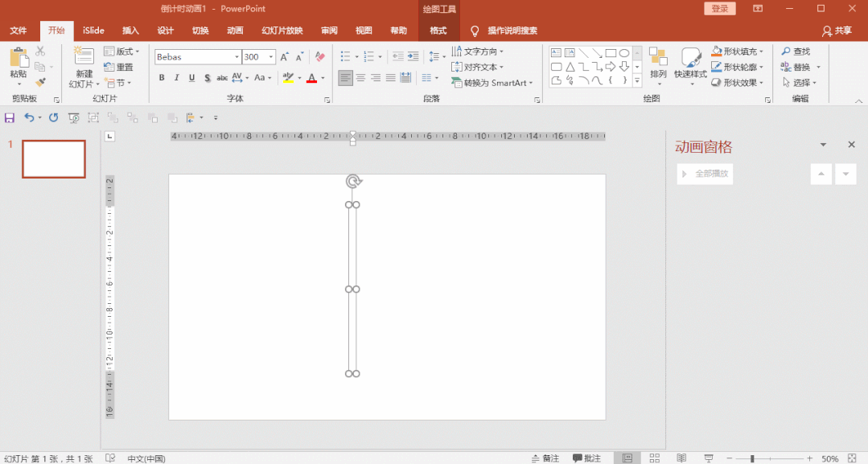Select the oval shape in gallery
Image resolution: width=868 pixels, height=464 pixels.
[624, 53]
